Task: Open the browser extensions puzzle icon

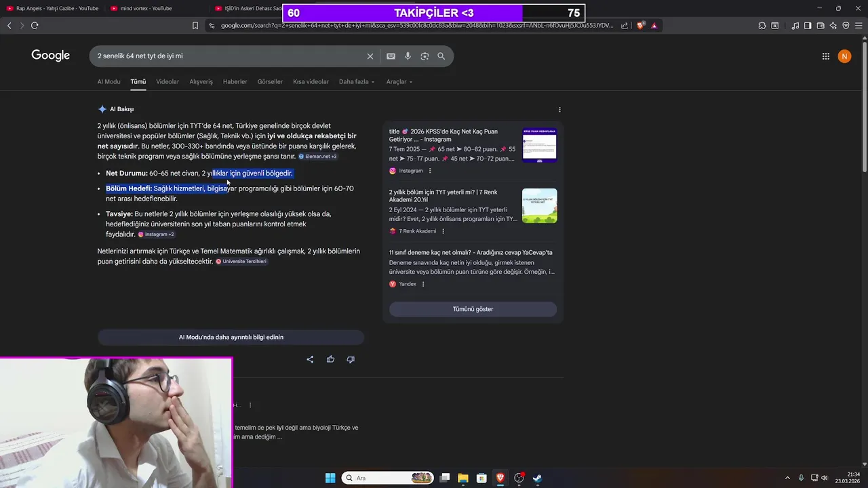Action: [x=762, y=26]
